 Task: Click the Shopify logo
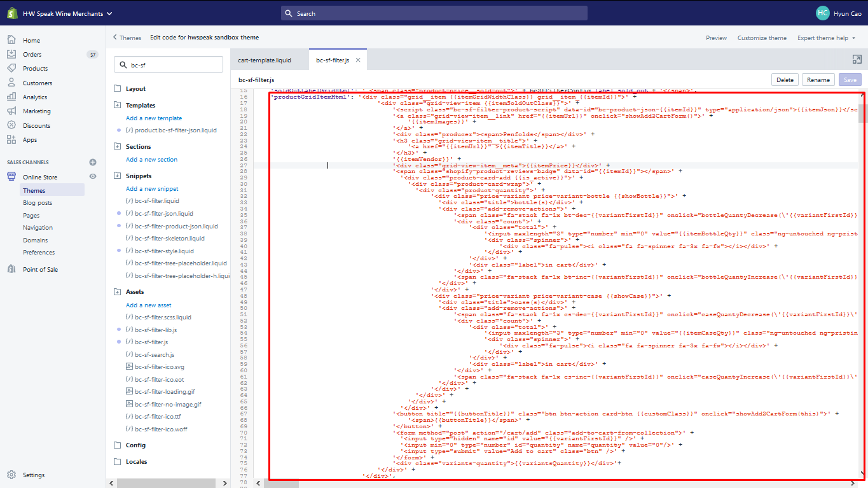11,13
